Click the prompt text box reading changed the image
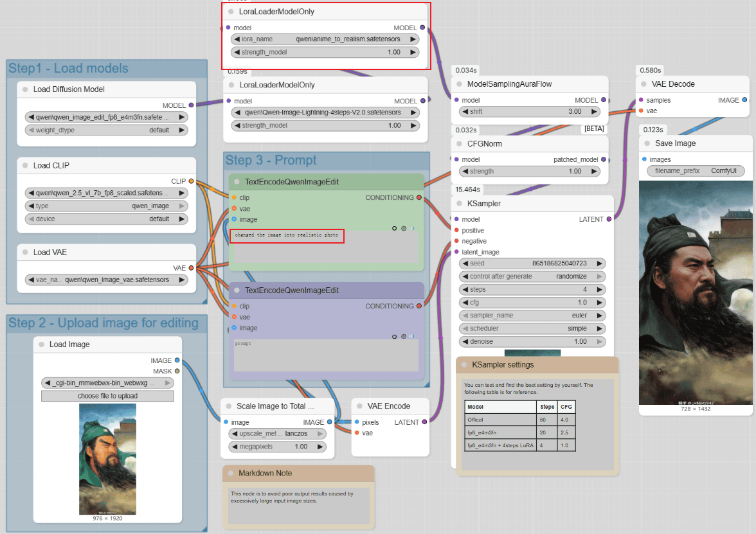The height and width of the screenshot is (534, 756). (x=287, y=235)
